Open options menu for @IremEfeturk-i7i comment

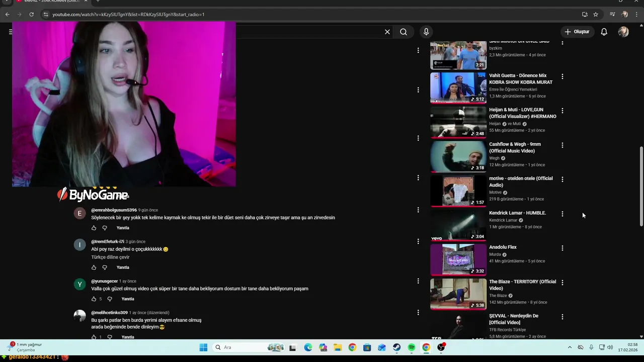418,241
